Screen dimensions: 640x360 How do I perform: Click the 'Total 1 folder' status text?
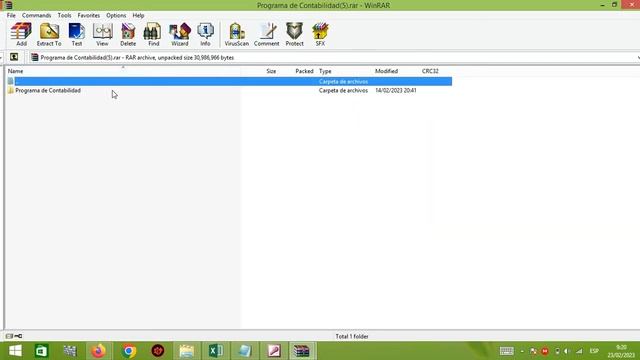(x=352, y=336)
